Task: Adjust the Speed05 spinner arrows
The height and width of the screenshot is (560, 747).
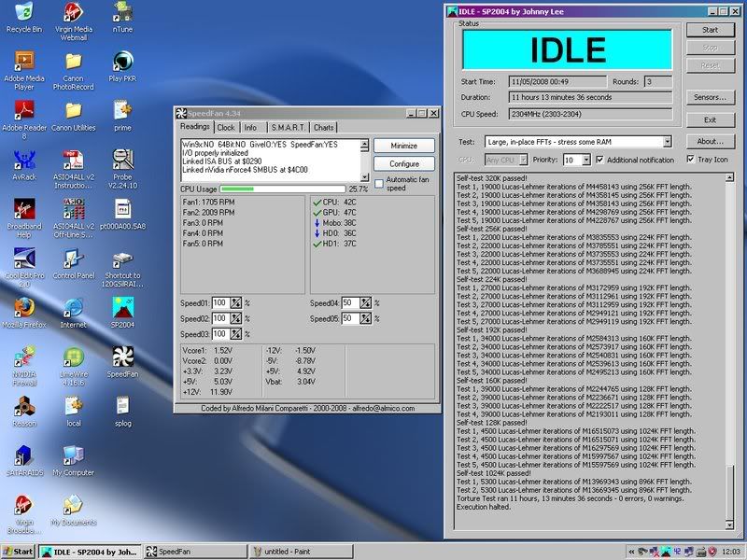Action: 365,318
